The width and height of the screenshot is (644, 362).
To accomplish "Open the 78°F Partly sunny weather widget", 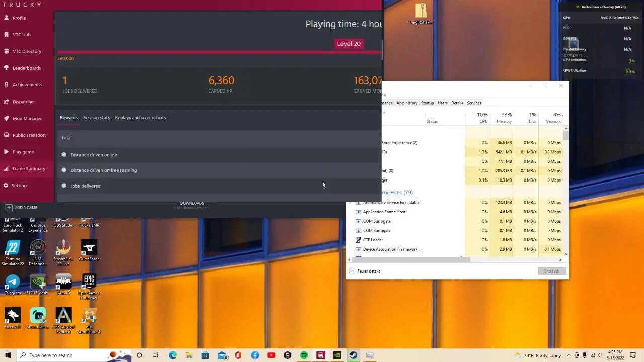I will point(537,355).
